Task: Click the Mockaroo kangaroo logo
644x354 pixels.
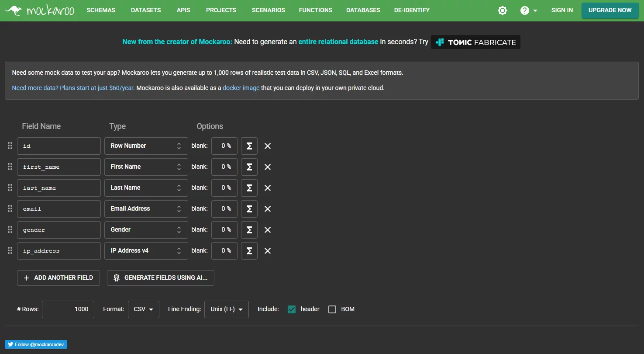Action: tap(40, 10)
